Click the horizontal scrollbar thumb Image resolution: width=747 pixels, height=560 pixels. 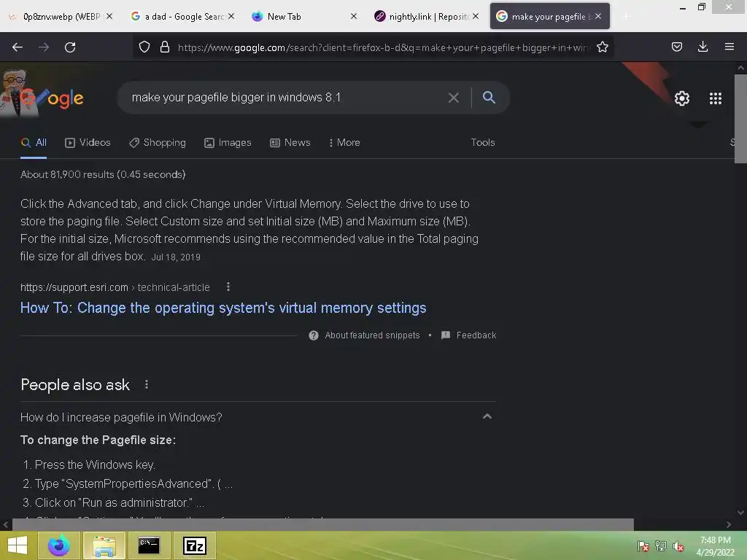(323, 524)
